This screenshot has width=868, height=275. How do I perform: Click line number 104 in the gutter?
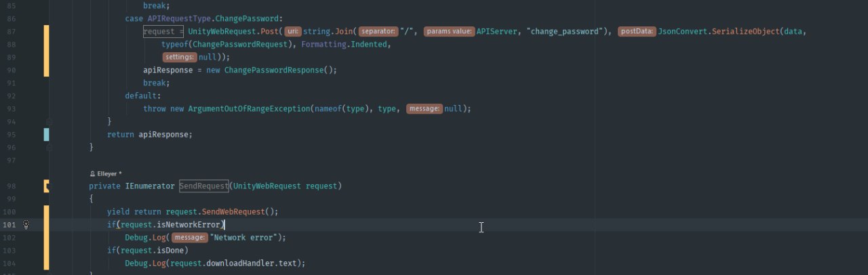point(9,263)
